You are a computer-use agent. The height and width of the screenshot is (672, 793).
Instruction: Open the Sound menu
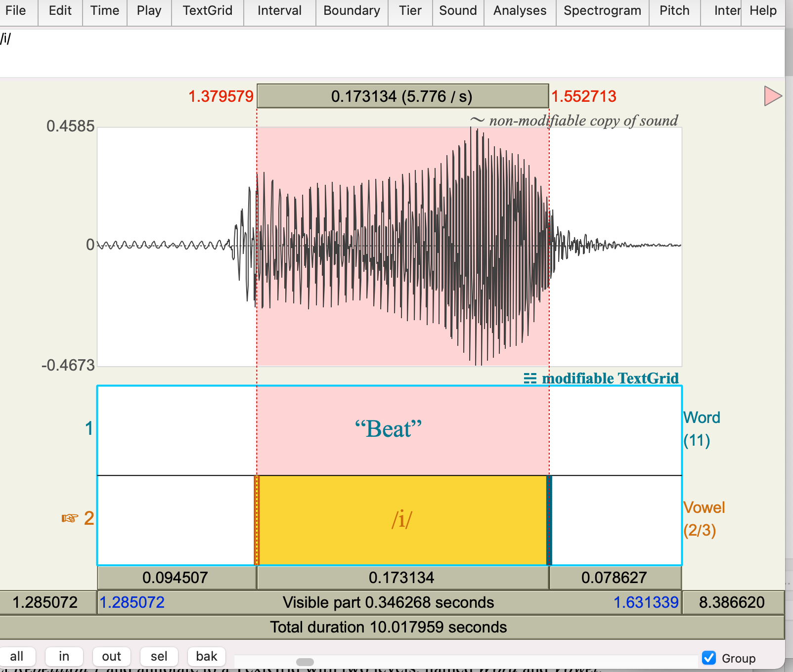[x=458, y=11]
